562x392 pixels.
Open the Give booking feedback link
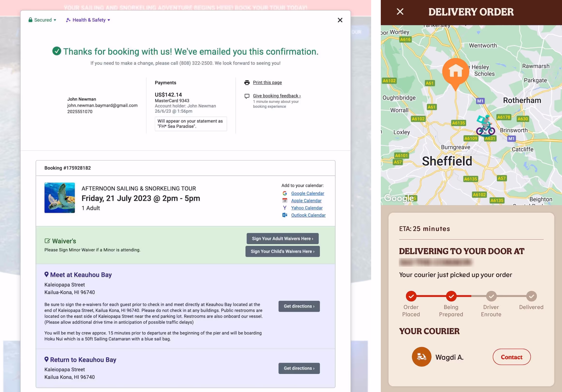point(277,96)
